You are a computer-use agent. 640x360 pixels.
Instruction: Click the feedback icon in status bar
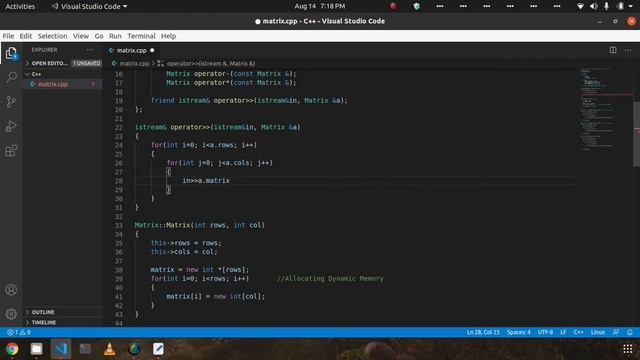coord(616,332)
